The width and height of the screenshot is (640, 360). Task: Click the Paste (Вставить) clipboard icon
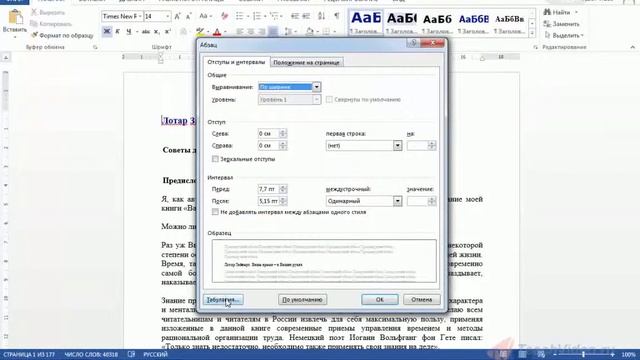pos(15,17)
